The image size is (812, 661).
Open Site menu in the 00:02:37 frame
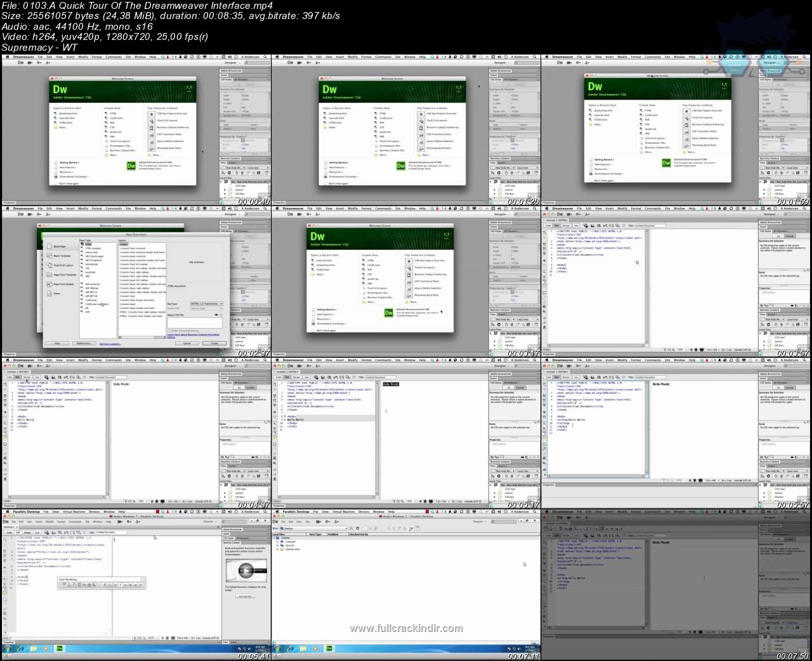[128, 209]
